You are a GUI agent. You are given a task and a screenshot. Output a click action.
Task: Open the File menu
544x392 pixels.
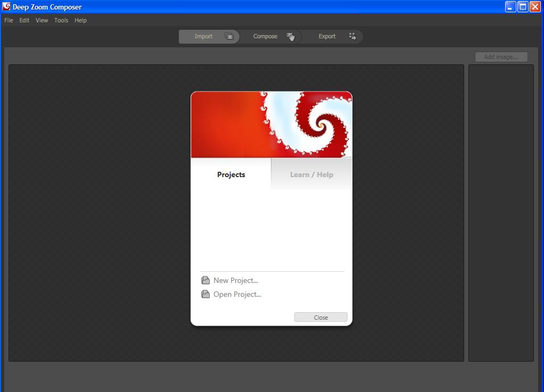9,20
